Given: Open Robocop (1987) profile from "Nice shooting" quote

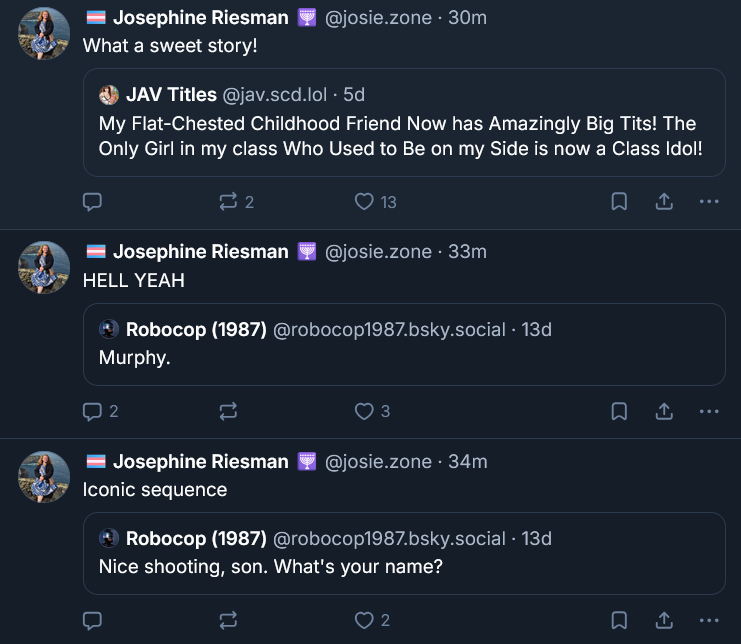Looking at the screenshot, I should pyautogui.click(x=196, y=538).
